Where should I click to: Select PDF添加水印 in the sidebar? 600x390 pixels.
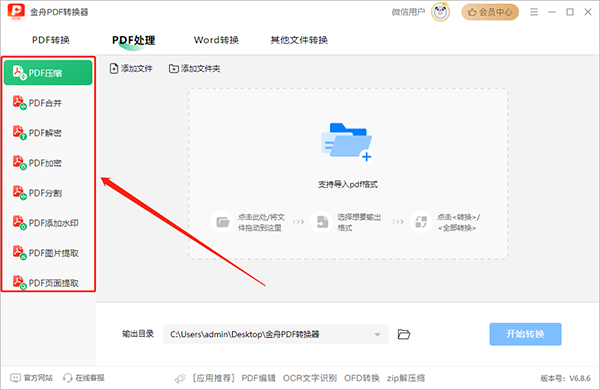click(48, 223)
